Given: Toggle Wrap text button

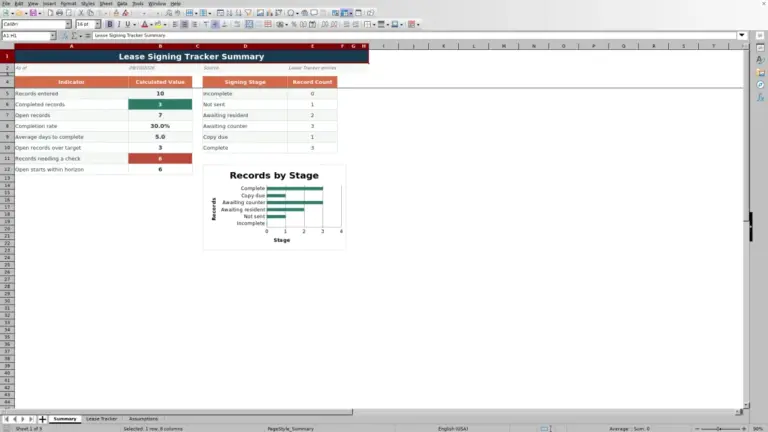Looking at the screenshot, I should [237, 24].
